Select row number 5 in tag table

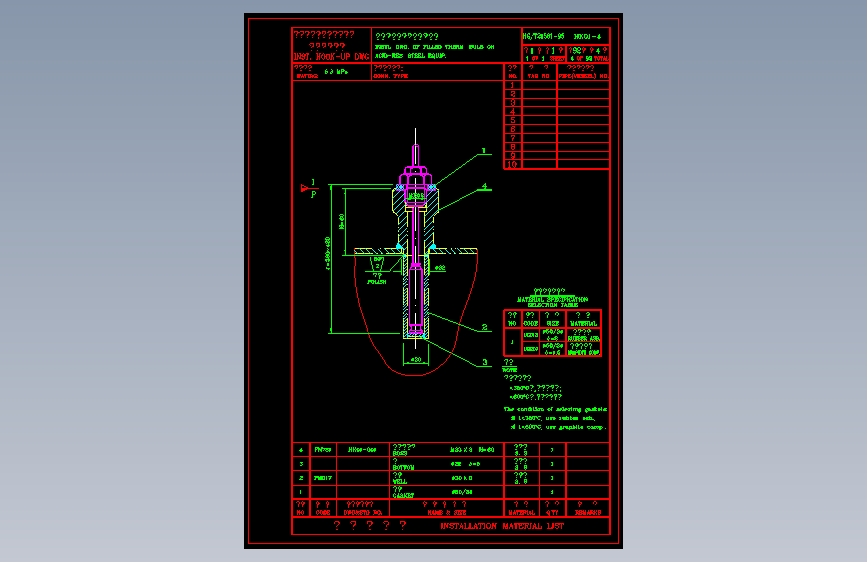click(513, 120)
